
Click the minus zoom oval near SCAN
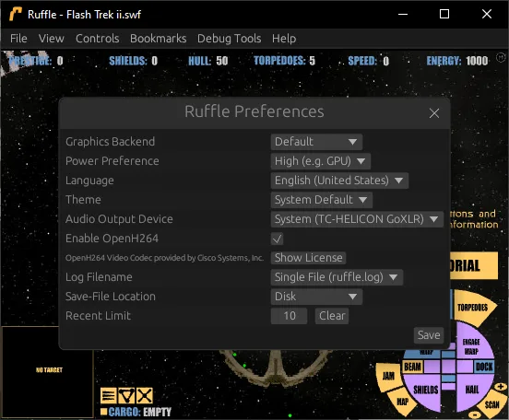click(474, 414)
